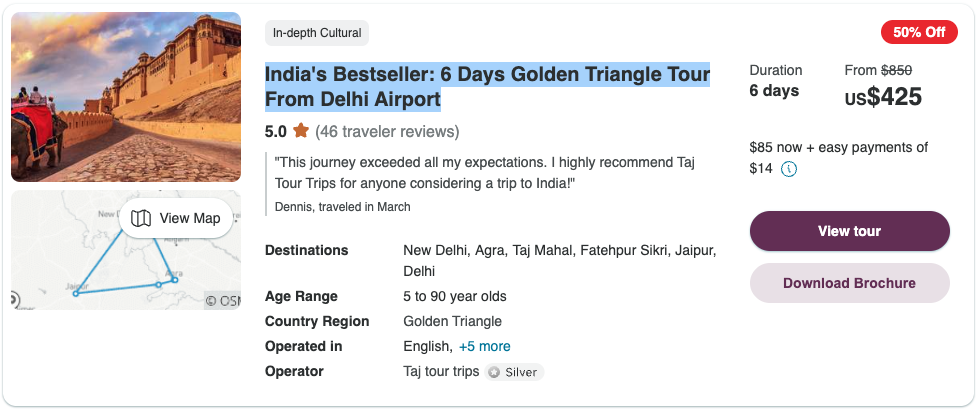Expand the +5 more languages link
This screenshot has width=978, height=410.
[x=485, y=346]
